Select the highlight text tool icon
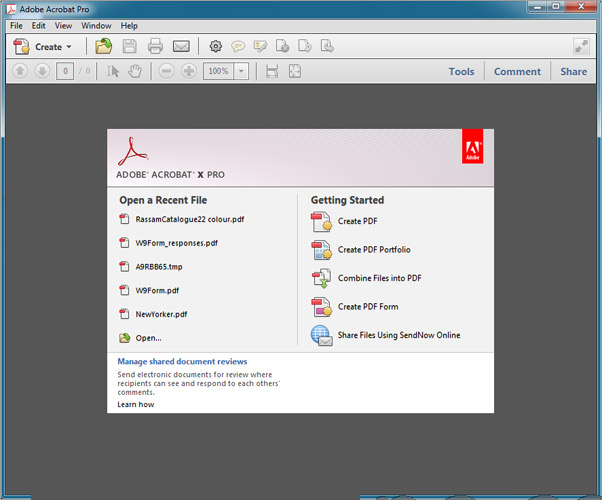Image resolution: width=602 pixels, height=500 pixels. point(260,46)
